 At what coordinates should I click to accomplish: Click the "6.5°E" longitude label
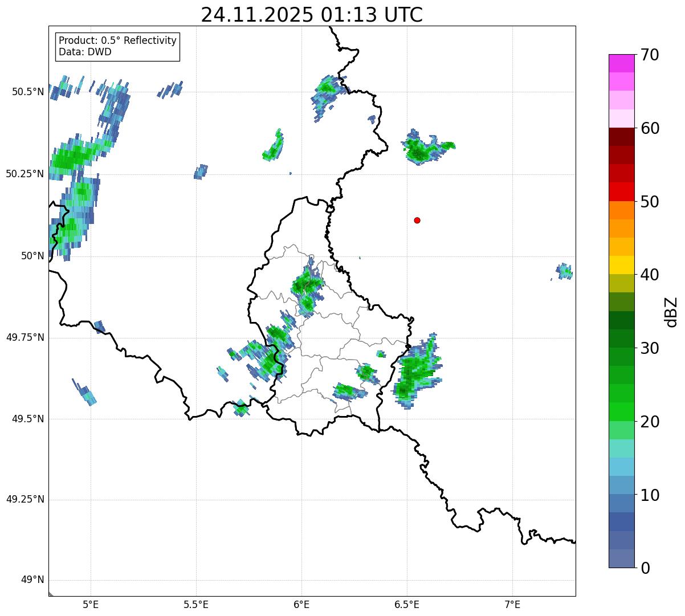click(407, 604)
